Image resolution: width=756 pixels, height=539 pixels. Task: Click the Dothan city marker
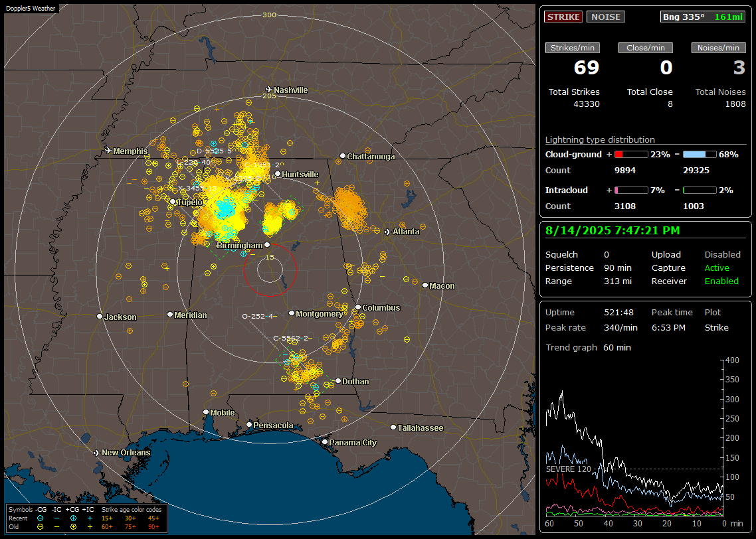pyautogui.click(x=338, y=381)
